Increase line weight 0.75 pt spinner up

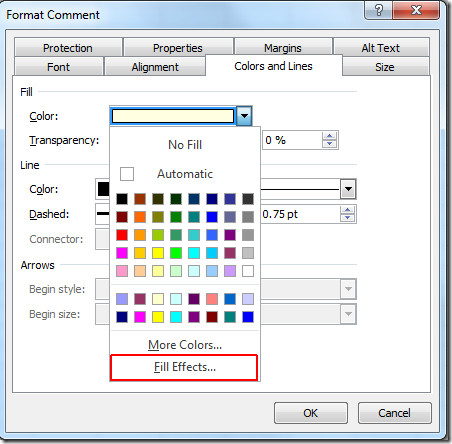click(347, 210)
